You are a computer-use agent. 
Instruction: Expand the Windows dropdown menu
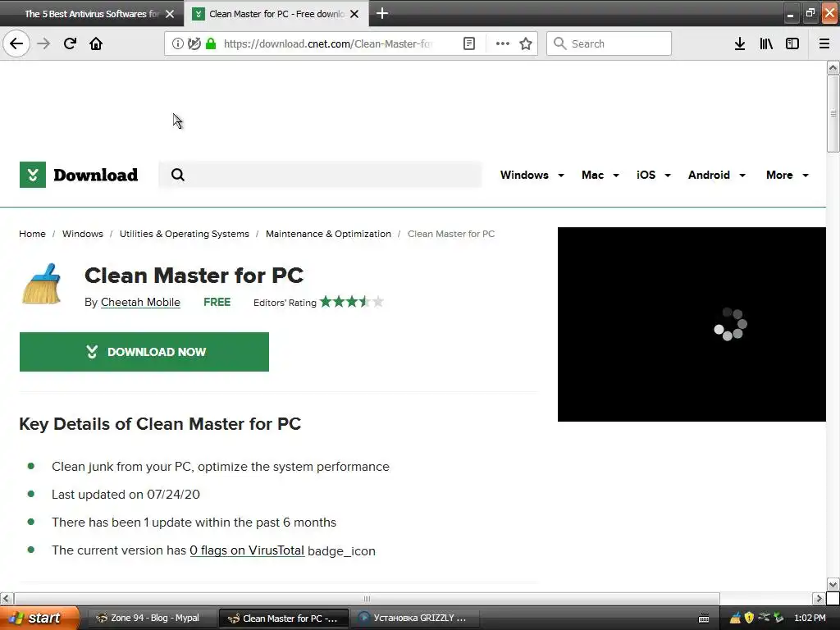click(x=532, y=176)
